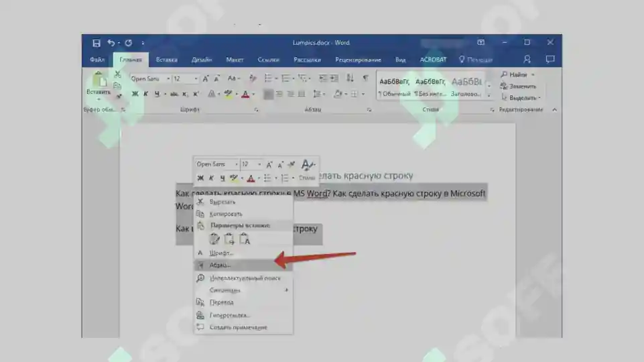Click the account user icon in the tab row

(x=527, y=60)
